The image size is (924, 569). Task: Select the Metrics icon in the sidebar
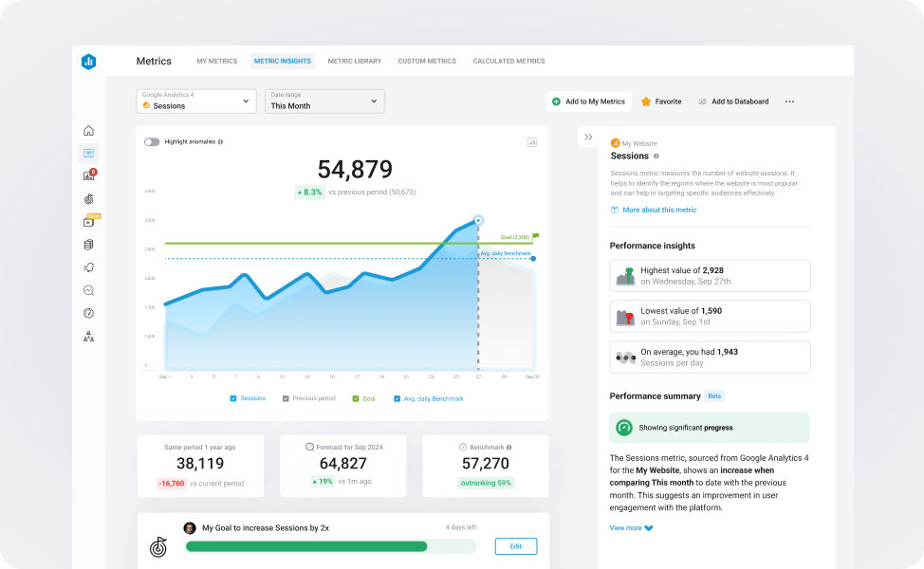[88, 152]
